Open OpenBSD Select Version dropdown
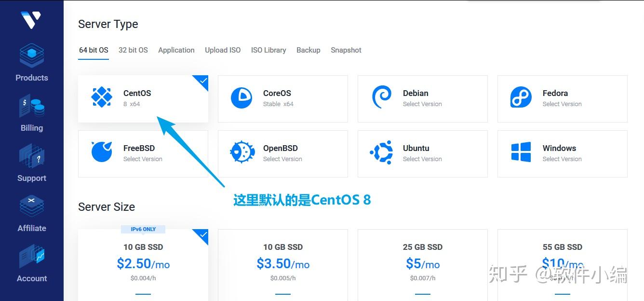 282,159
